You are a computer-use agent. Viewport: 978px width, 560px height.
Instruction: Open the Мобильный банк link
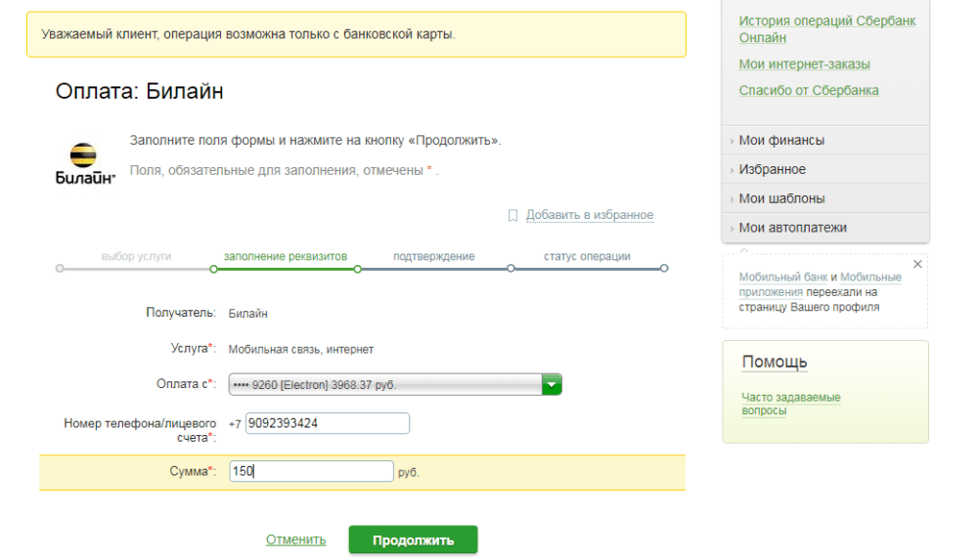[x=782, y=277]
